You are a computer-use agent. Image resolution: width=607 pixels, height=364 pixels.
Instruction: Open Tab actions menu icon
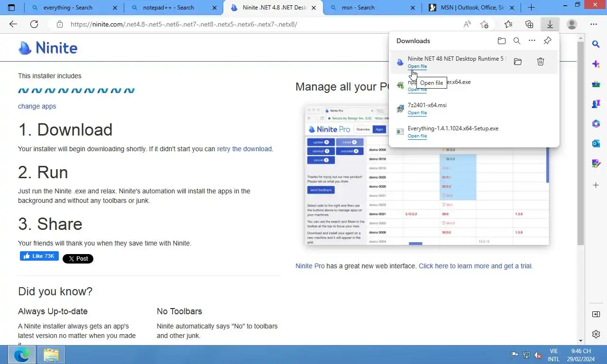[11, 8]
